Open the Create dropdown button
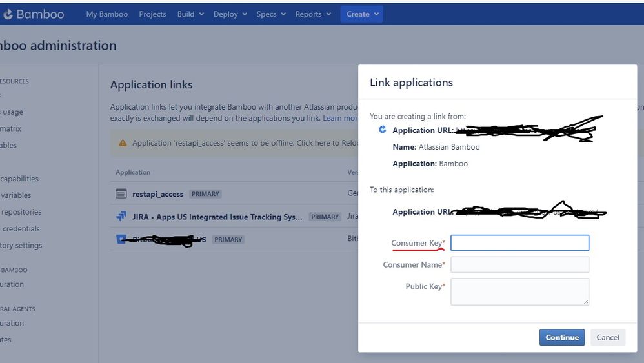Viewport: 644px width, 363px height. click(x=361, y=14)
